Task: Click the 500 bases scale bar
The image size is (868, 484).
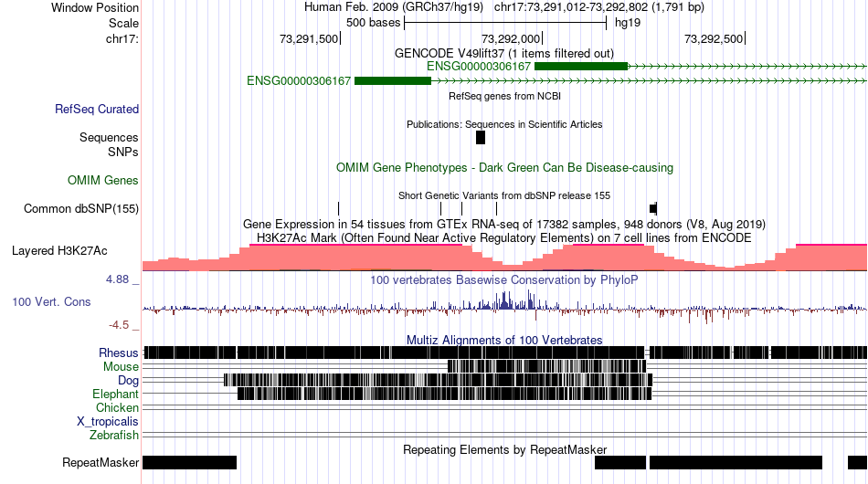Action: coord(505,23)
